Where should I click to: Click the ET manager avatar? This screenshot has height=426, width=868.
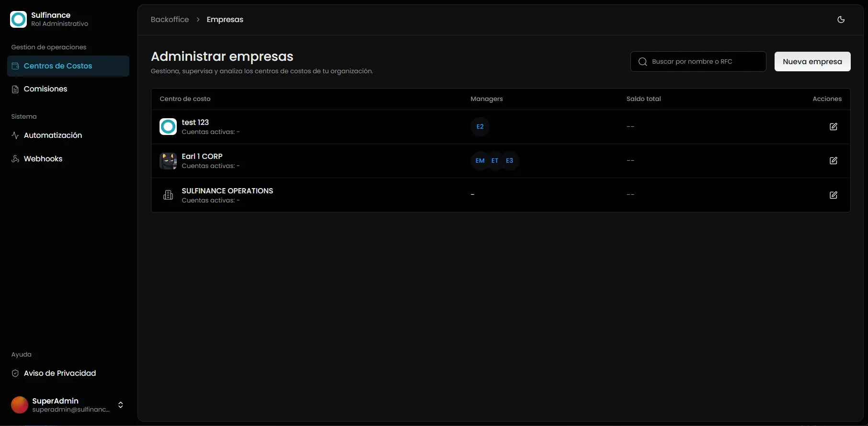pyautogui.click(x=494, y=161)
